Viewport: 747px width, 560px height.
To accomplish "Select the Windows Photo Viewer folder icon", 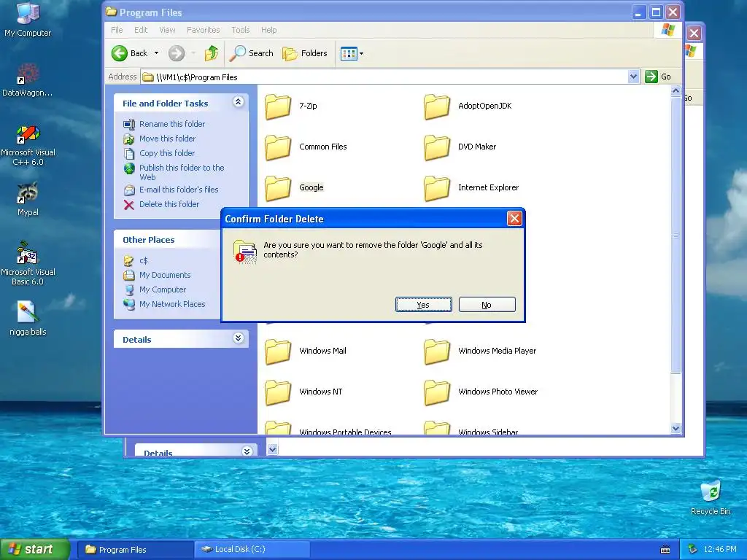I will [x=437, y=392].
